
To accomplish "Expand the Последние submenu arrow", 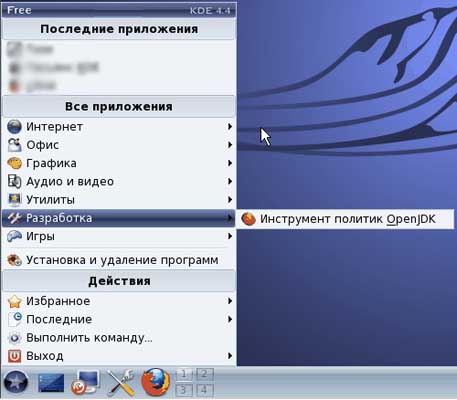I will point(230,319).
